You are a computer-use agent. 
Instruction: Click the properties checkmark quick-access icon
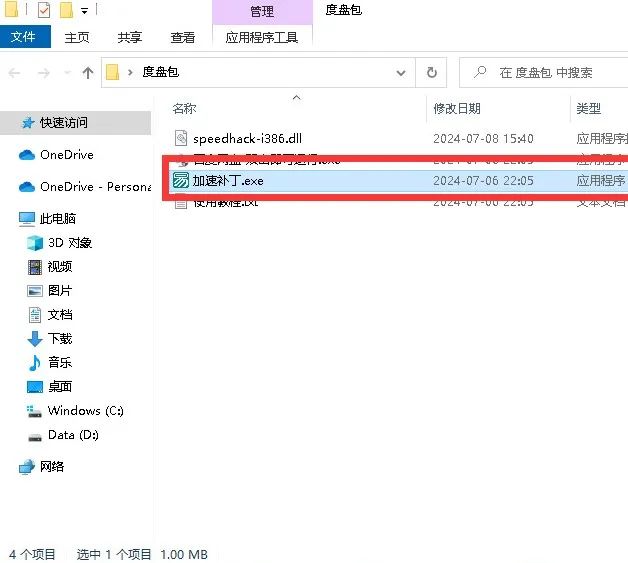tap(44, 10)
